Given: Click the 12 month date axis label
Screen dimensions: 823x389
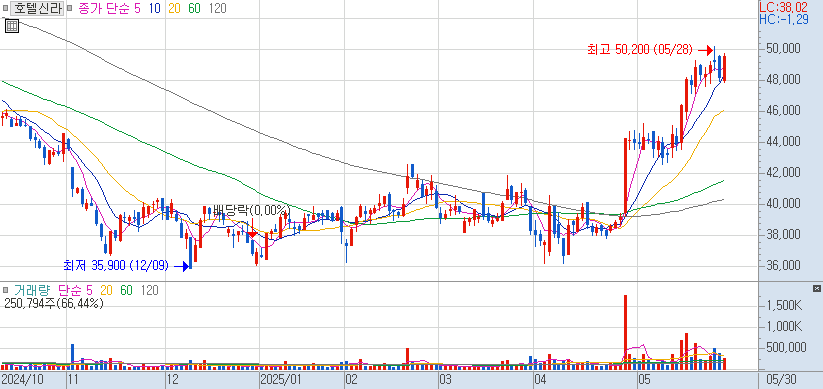Looking at the screenshot, I should tap(172, 379).
